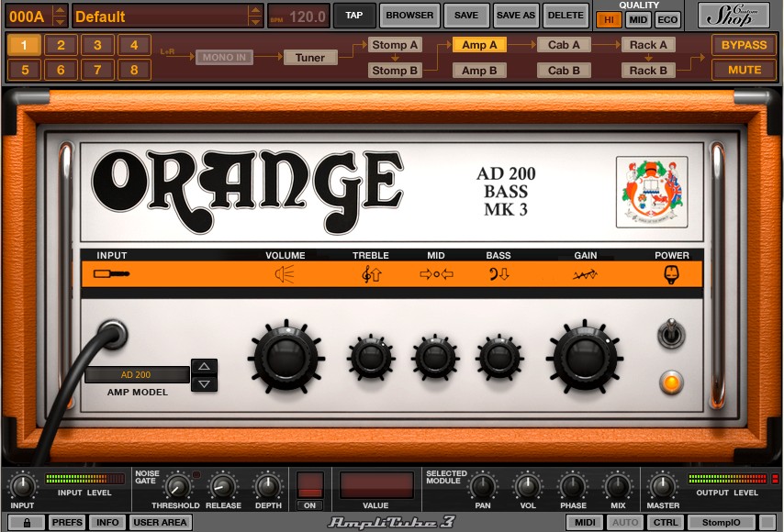Switch to Amp B module
This screenshot has height=532, width=784.
pos(479,71)
